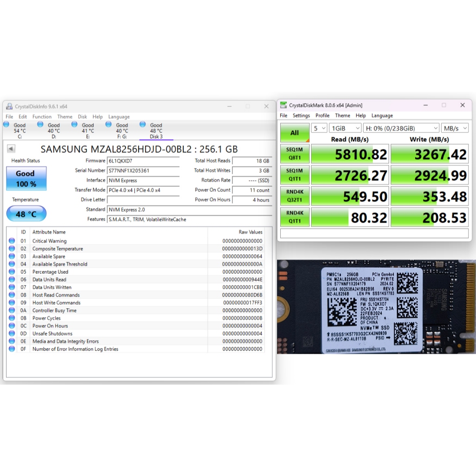476x476 pixels.
Task: Open the 1GiB test size dropdown
Action: click(x=345, y=128)
